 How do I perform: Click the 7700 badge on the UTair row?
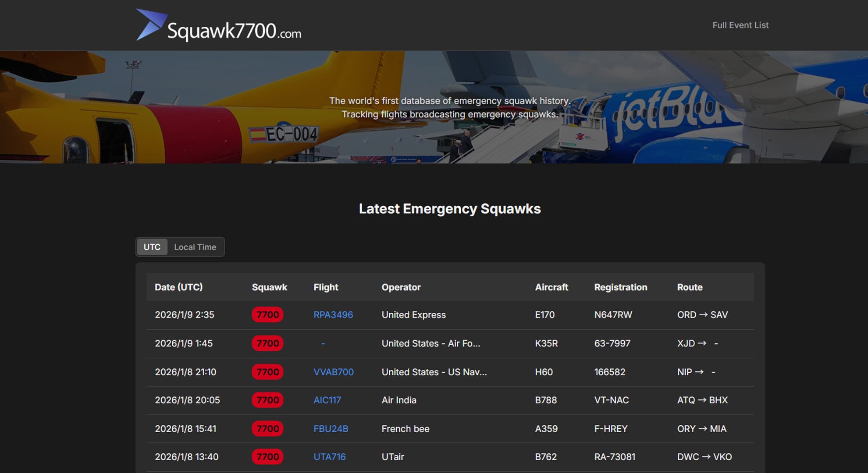coord(267,456)
